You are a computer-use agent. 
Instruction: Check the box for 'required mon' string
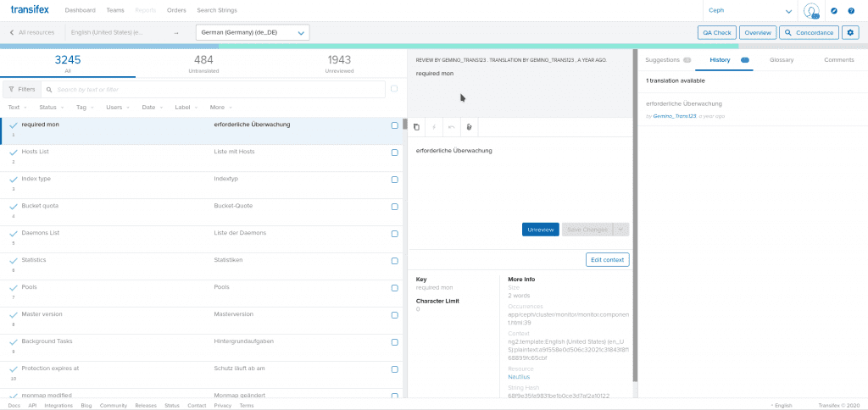click(394, 125)
